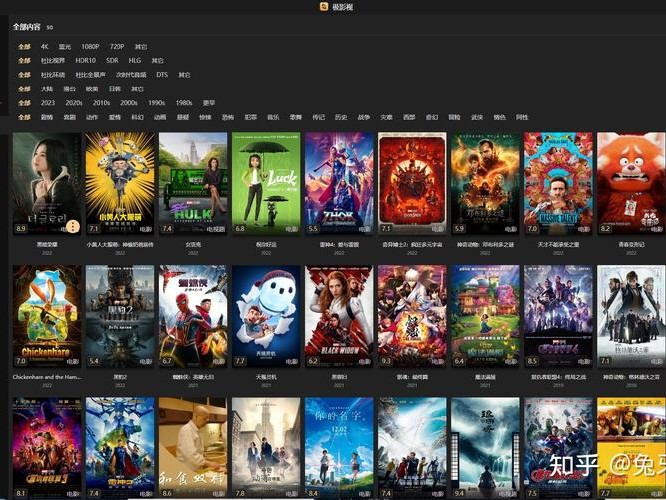The width and height of the screenshot is (666, 500).
Task: Open the sushi chef poster rated 8.6
Action: tap(193, 448)
